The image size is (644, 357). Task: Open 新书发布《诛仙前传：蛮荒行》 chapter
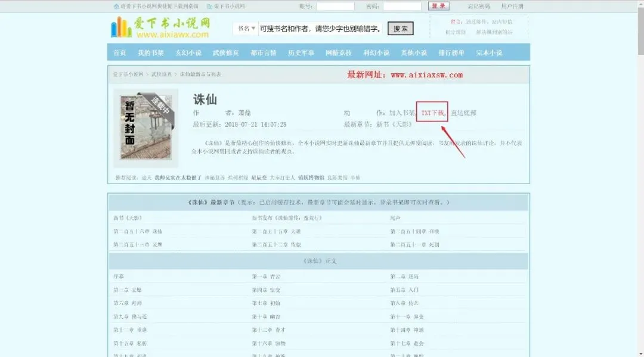(x=287, y=218)
